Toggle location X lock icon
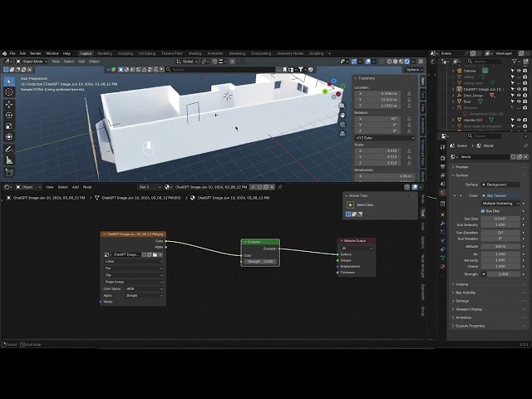 (x=409, y=94)
